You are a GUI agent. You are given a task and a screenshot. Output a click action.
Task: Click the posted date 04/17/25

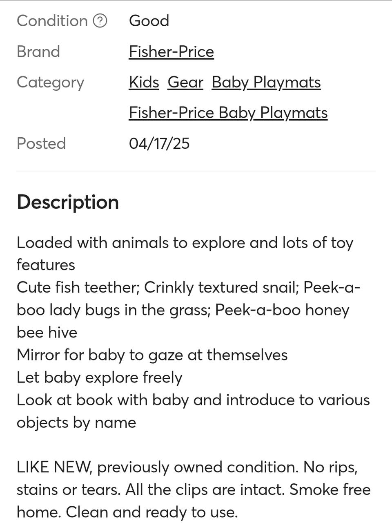[159, 144]
